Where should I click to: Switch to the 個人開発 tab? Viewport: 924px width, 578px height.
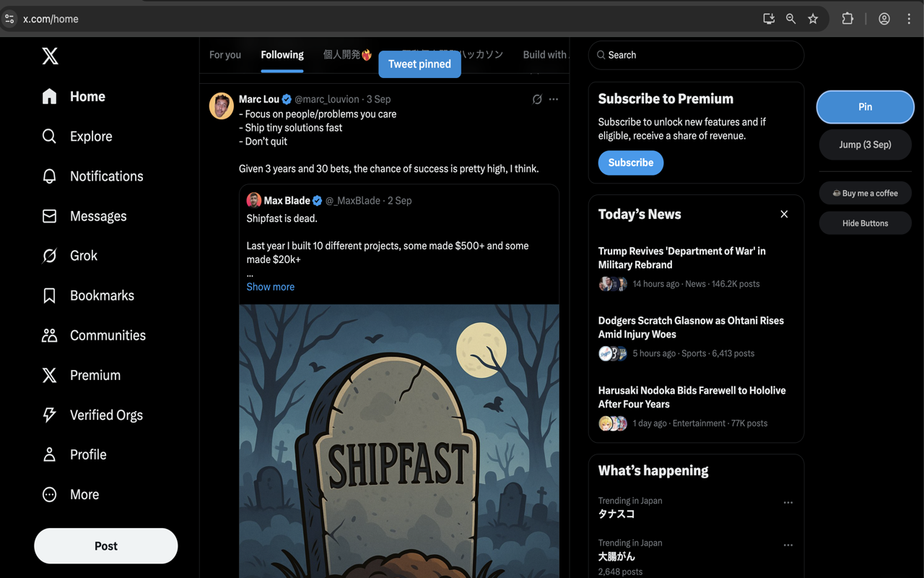click(x=347, y=55)
